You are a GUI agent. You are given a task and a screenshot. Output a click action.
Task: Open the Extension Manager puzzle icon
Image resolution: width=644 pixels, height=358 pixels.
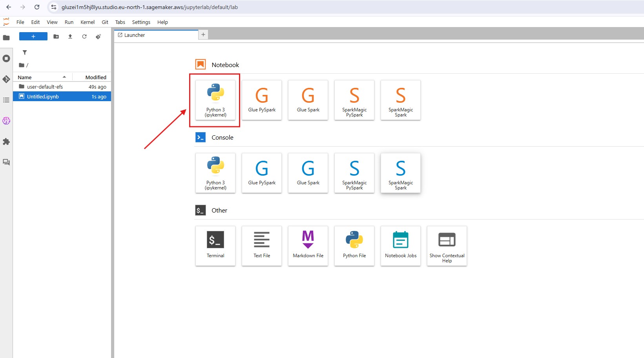point(6,142)
